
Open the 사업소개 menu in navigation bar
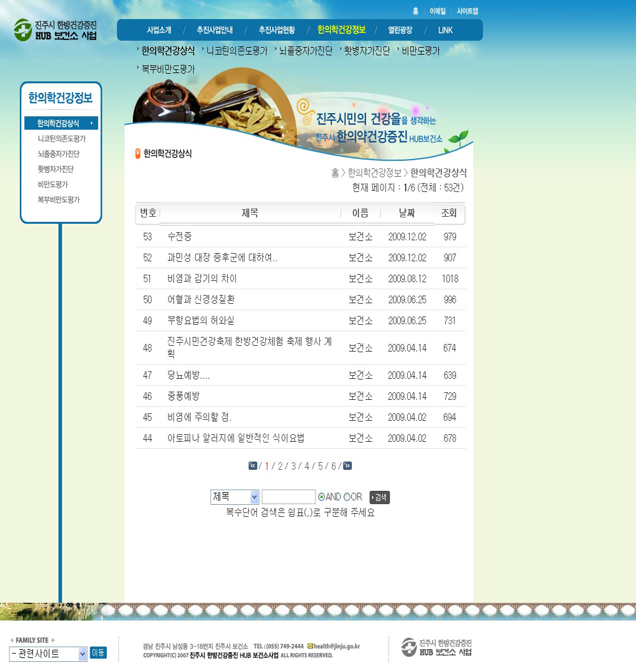(x=159, y=30)
